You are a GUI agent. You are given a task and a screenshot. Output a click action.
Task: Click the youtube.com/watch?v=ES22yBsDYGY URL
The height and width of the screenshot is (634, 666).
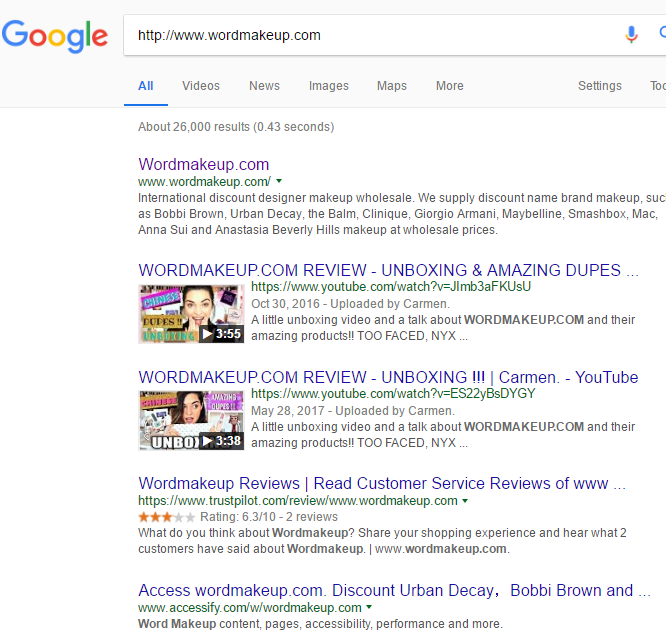coord(393,394)
